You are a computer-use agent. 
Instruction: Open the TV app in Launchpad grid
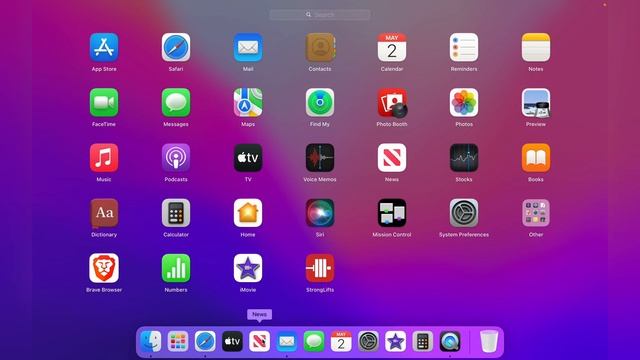coord(248,158)
